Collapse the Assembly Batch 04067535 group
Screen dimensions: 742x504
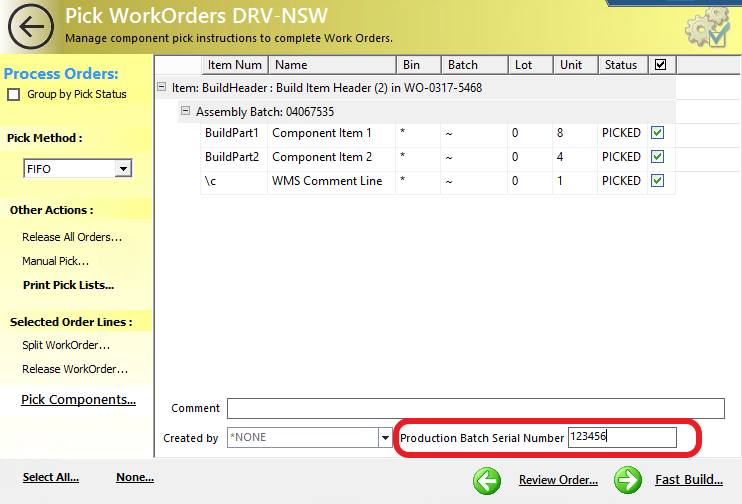click(186, 111)
